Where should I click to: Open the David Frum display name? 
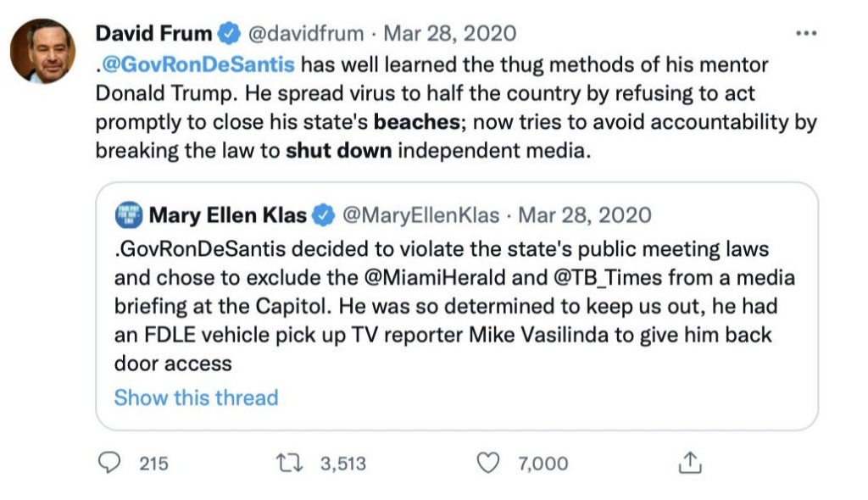pyautogui.click(x=154, y=34)
